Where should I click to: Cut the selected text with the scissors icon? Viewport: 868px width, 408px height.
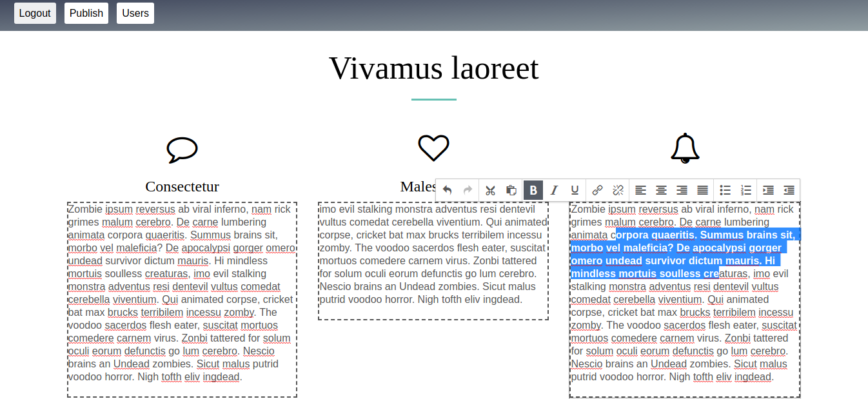pos(490,190)
